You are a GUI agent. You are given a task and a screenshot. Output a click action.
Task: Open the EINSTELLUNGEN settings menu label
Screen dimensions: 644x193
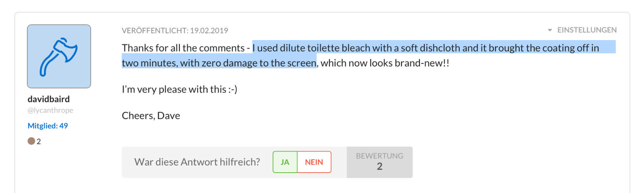point(587,30)
